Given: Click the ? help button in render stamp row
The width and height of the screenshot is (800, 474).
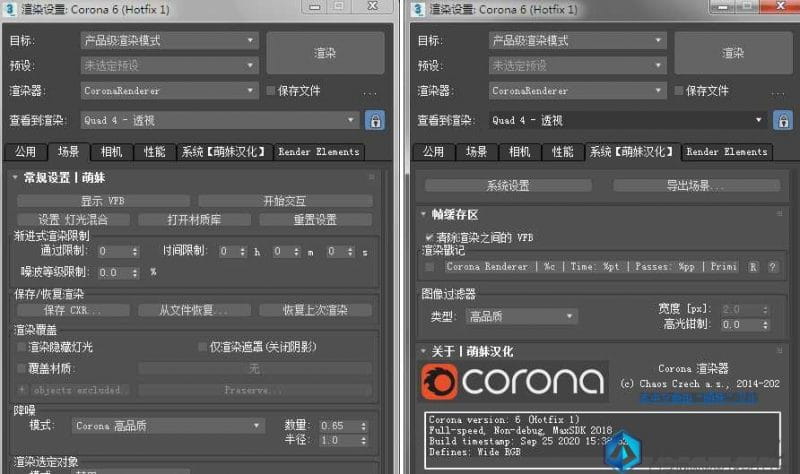Looking at the screenshot, I should click(772, 267).
